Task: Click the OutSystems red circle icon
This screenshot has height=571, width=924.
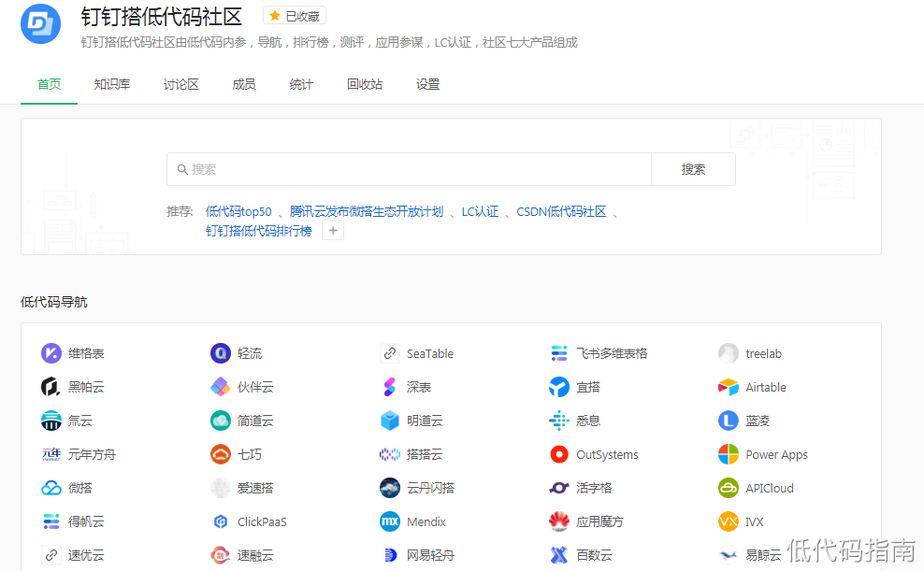Action: pyautogui.click(x=558, y=454)
